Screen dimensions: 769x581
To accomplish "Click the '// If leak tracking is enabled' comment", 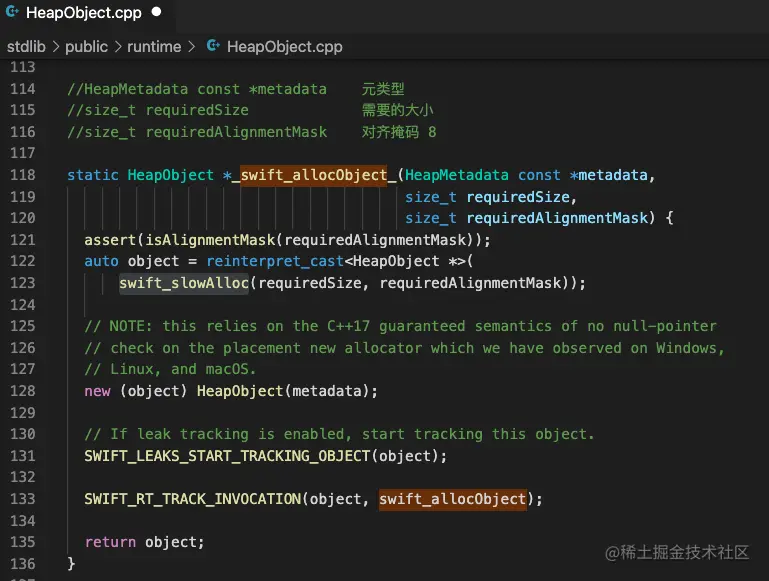I will (x=339, y=434).
